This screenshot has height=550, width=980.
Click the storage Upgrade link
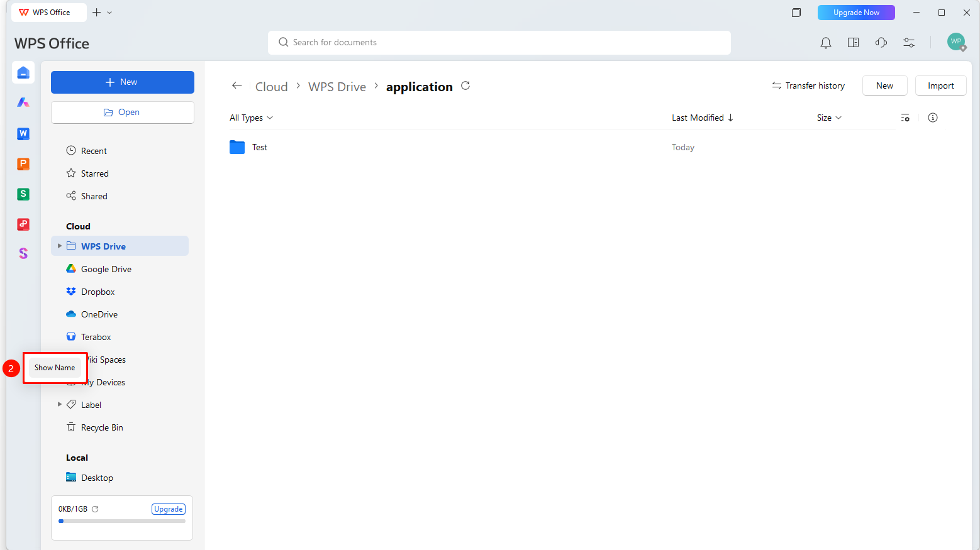click(x=169, y=509)
